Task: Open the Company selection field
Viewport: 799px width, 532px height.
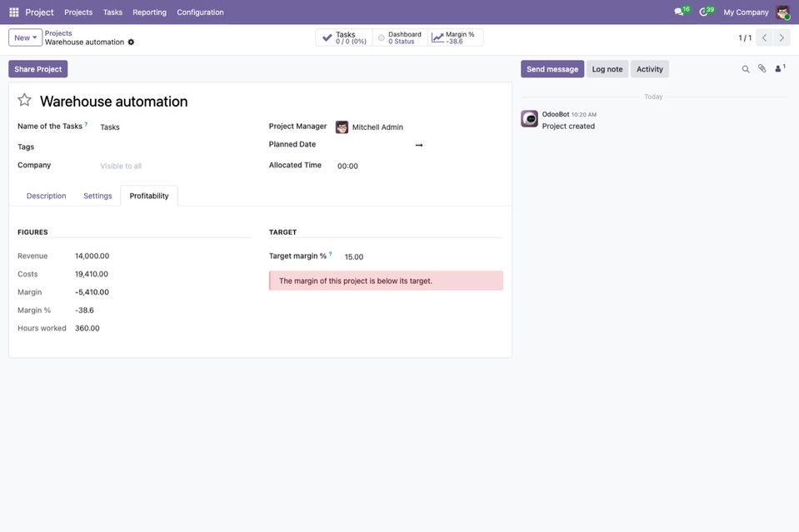Action: point(174,166)
